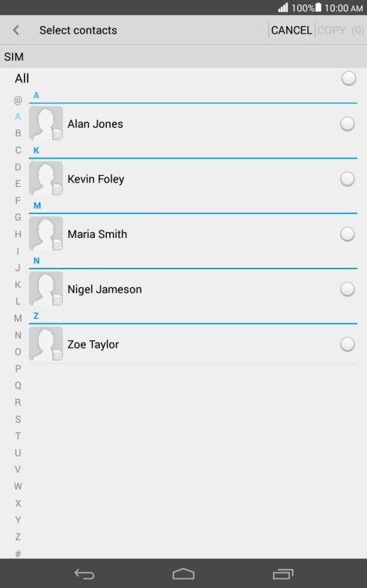Tap the Android Back navigation icon

(x=84, y=574)
